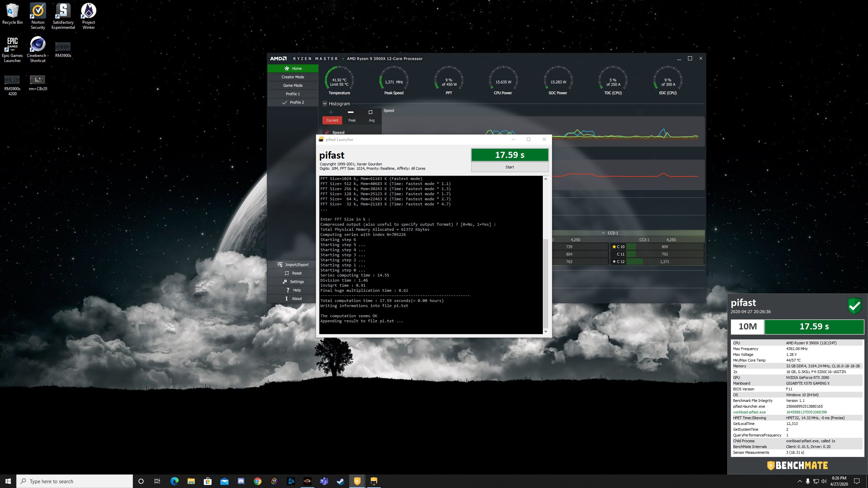The image size is (868, 488).
Task: Switch to Ryzen Master taskbar icon
Action: point(308,481)
